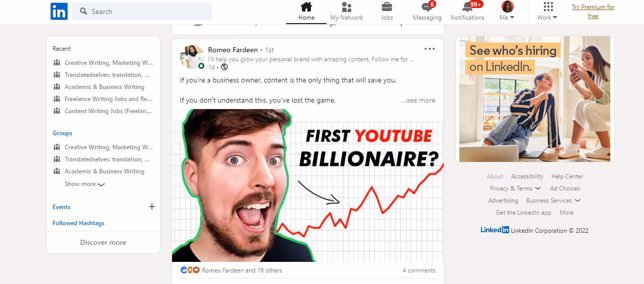Screen dimensions: 644x284
Task: Open the Groups section link
Action: 62,133
